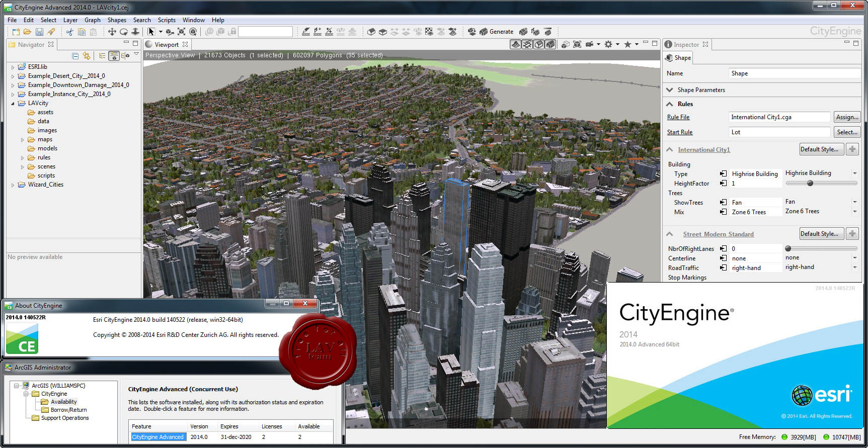Select the Pan four-arrow navigation tool

pos(112,32)
